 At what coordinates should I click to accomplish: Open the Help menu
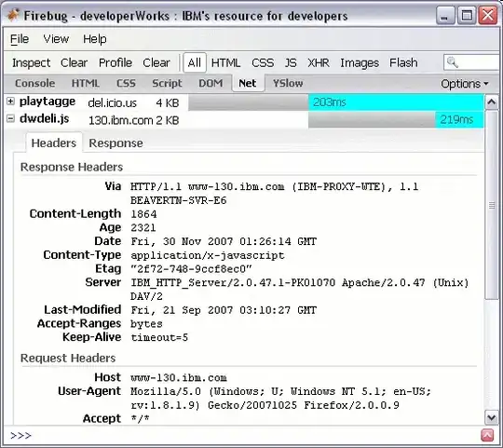(95, 39)
